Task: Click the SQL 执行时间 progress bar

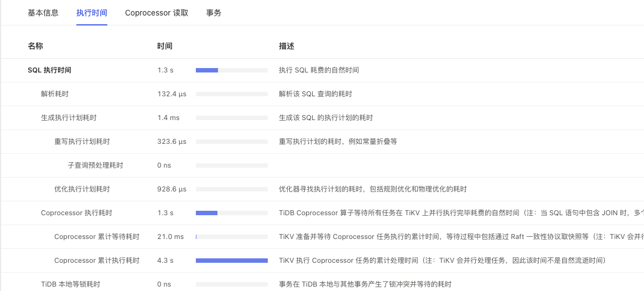Action: tap(232, 70)
